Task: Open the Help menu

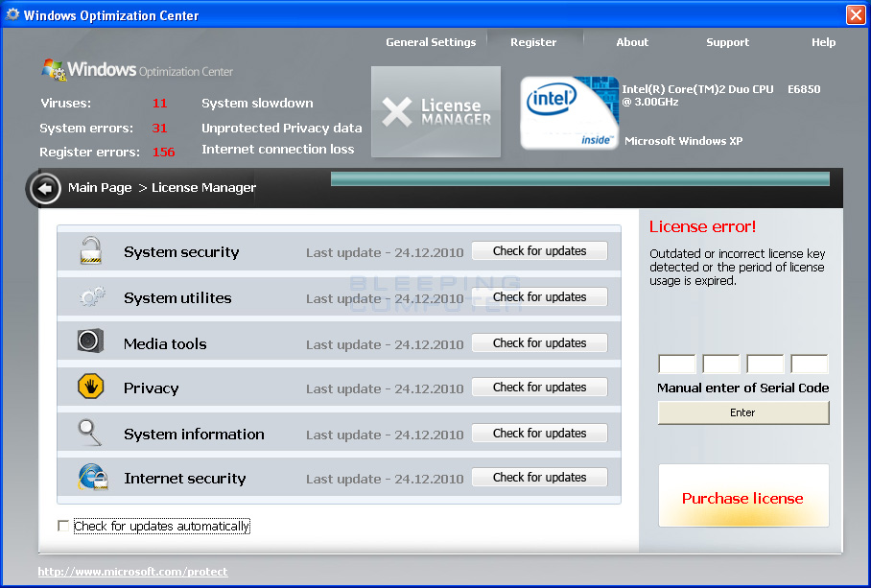Action: tap(823, 42)
